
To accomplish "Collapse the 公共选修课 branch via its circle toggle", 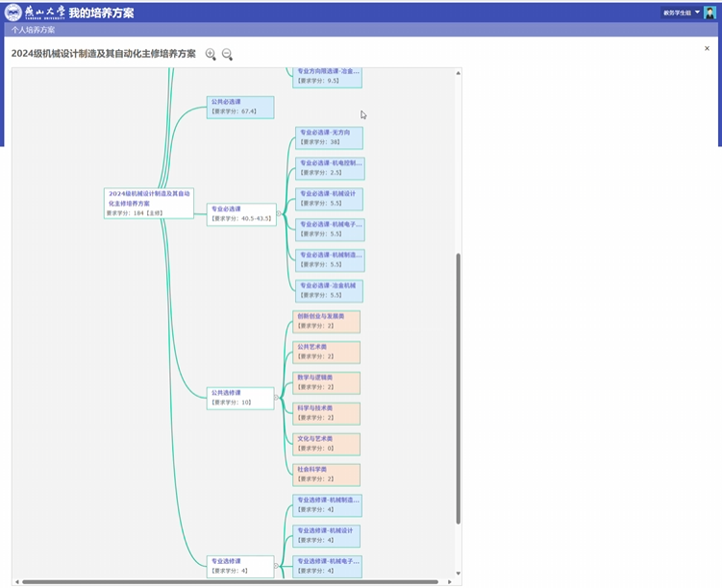I will (x=276, y=398).
